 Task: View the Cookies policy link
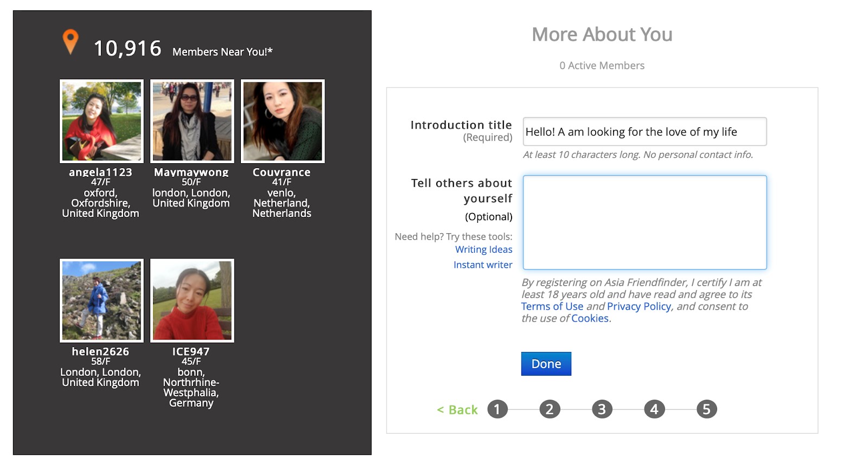click(590, 318)
